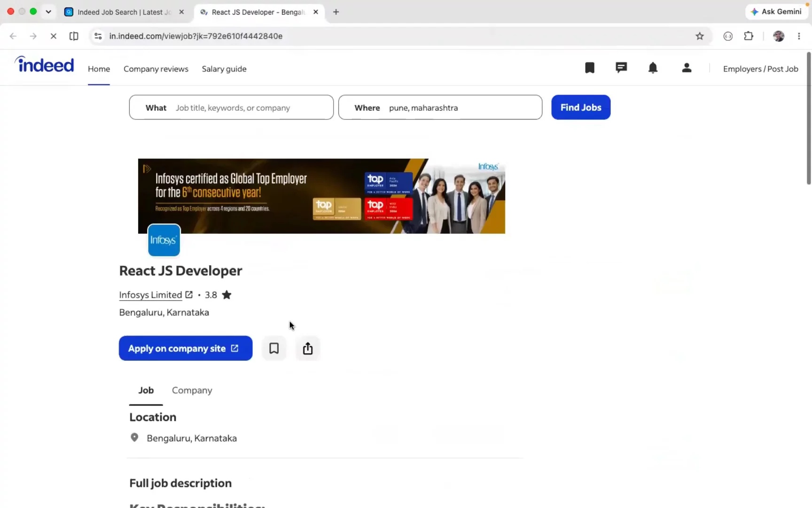Open notifications bell icon
The image size is (812, 508).
(x=653, y=68)
